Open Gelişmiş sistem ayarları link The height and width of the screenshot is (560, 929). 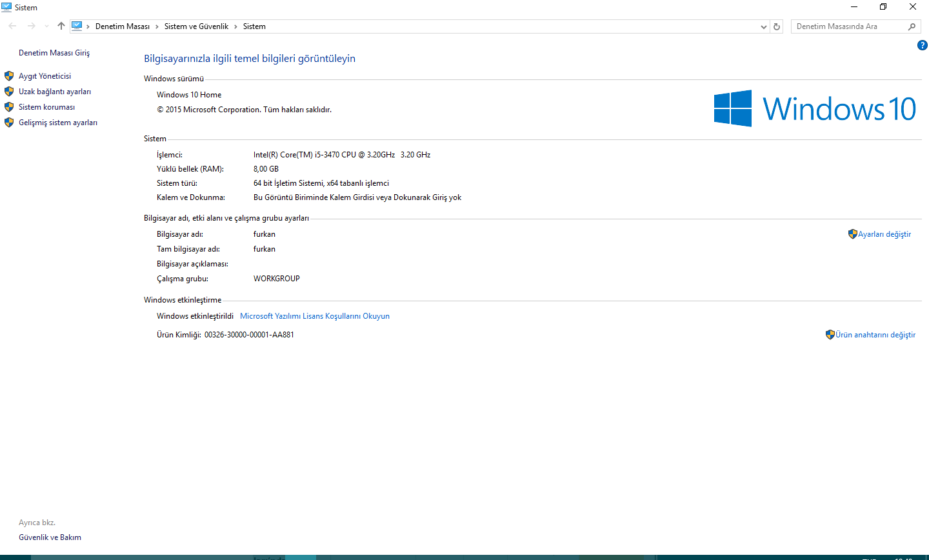click(x=58, y=123)
